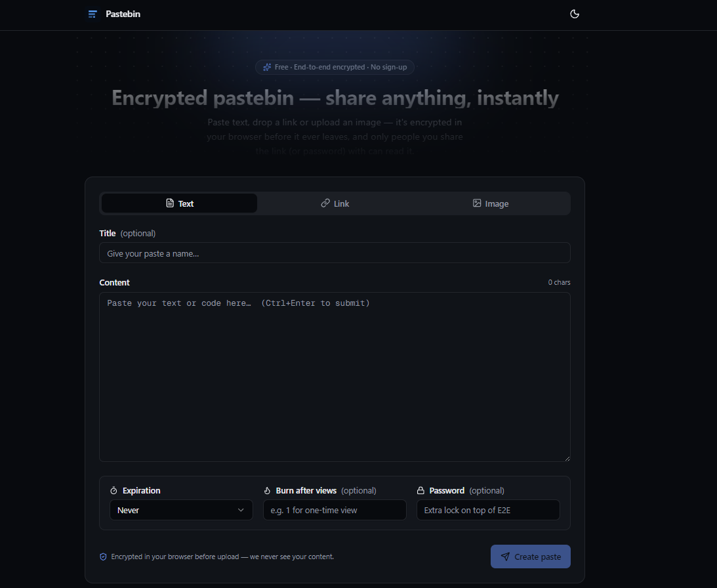Screen dimensions: 717x588
Task: Focus the Burn after views input
Action: point(335,510)
